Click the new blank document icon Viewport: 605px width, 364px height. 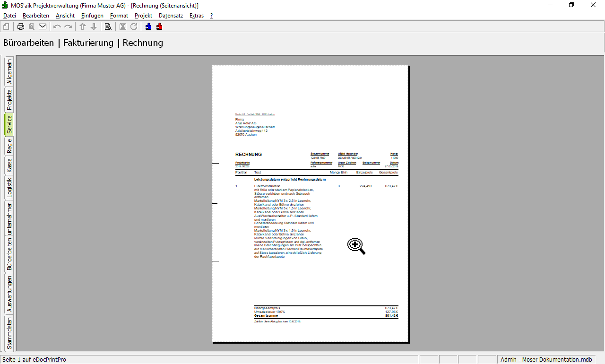coord(6,26)
